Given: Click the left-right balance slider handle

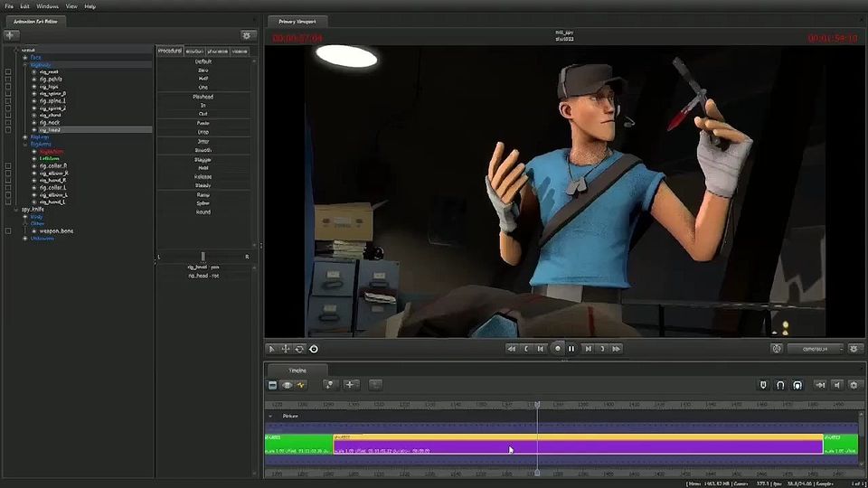Looking at the screenshot, I should pyautogui.click(x=203, y=256).
